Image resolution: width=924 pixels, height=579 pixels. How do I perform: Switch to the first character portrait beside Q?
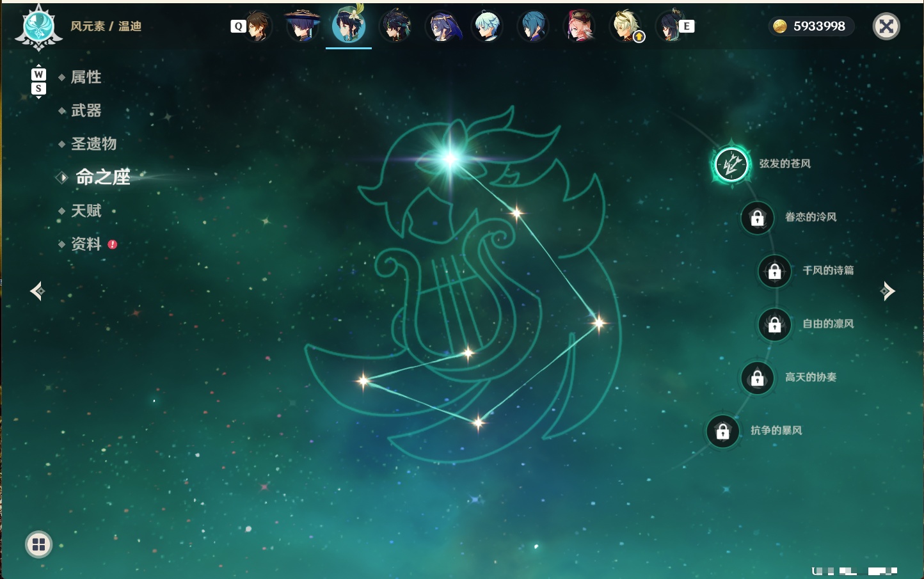coord(257,26)
